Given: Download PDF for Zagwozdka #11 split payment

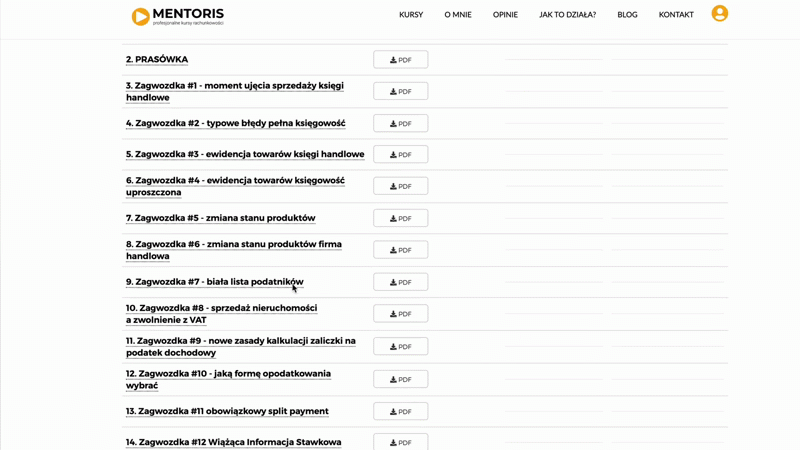Looking at the screenshot, I should click(x=401, y=411).
